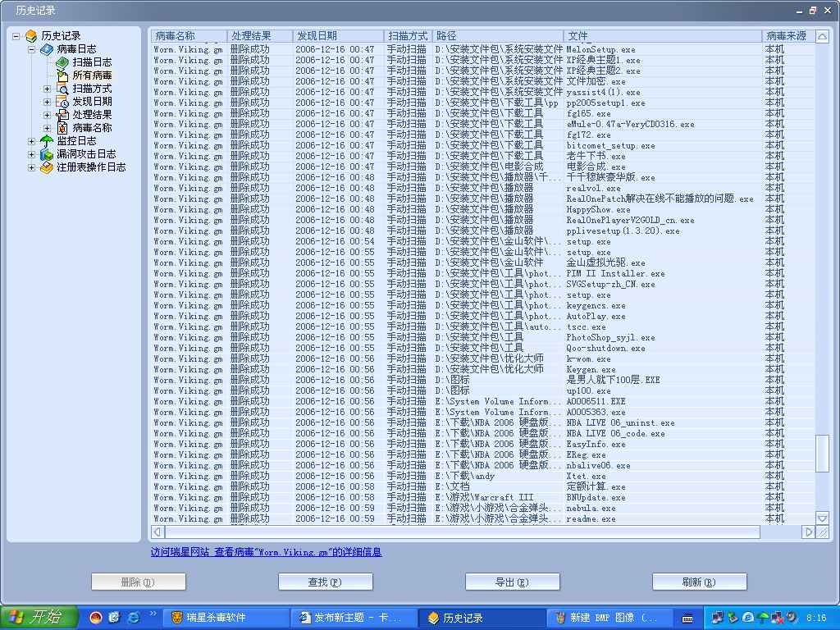Viewport: 840px width, 630px height.
Task: Collapse the 病毒日志 tree node
Action: coord(32,49)
